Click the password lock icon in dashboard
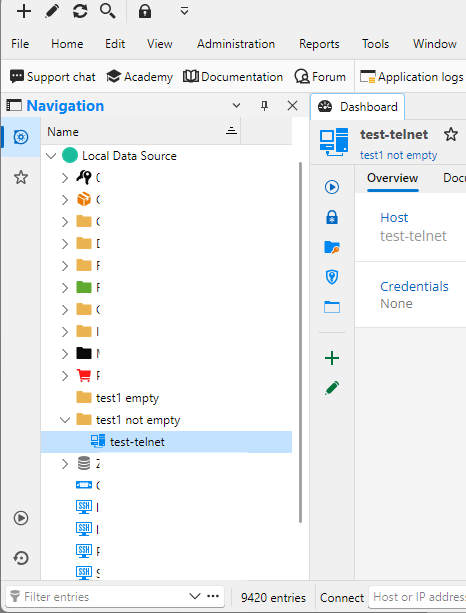The height and width of the screenshot is (613, 466). (332, 217)
